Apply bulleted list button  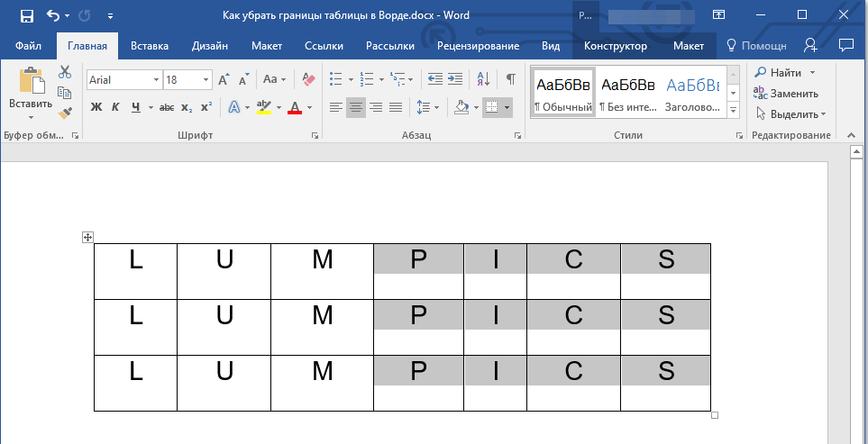pos(335,79)
